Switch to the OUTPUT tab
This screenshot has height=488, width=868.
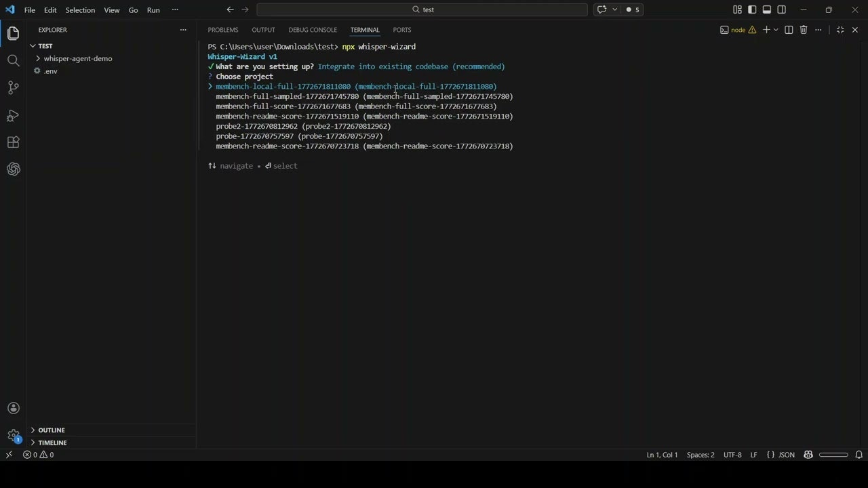(x=263, y=30)
